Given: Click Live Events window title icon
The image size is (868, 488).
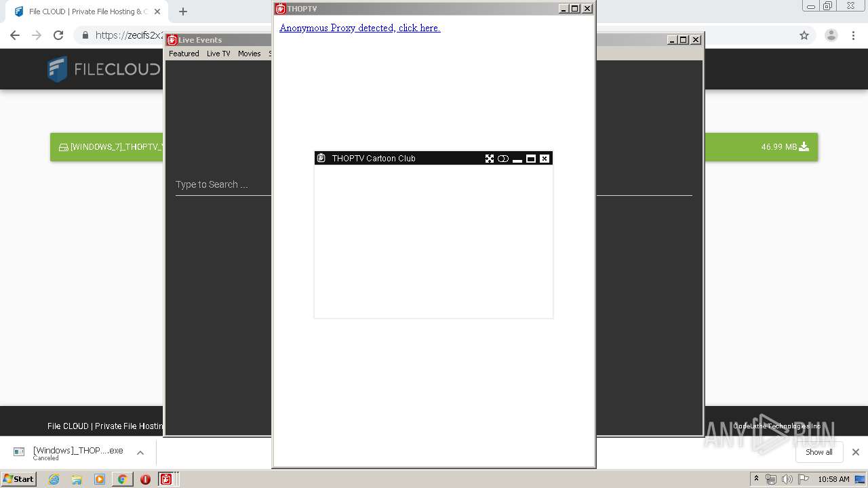Looking at the screenshot, I should click(172, 40).
